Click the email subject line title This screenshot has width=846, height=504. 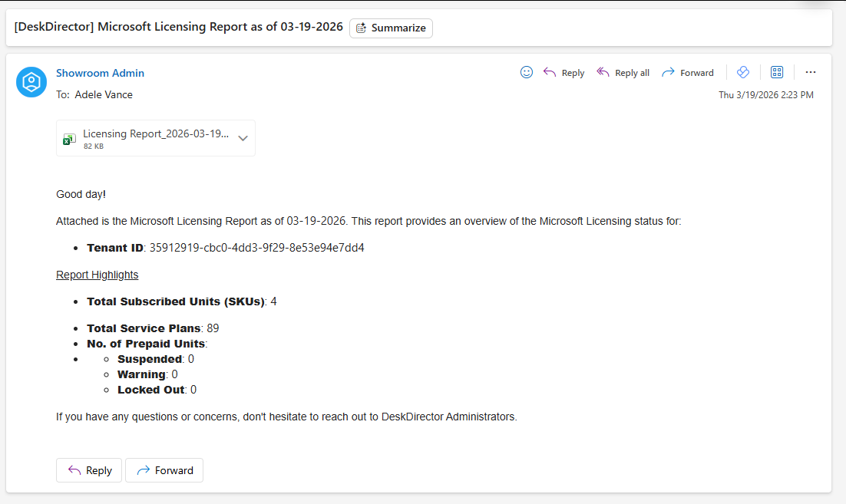(x=179, y=27)
